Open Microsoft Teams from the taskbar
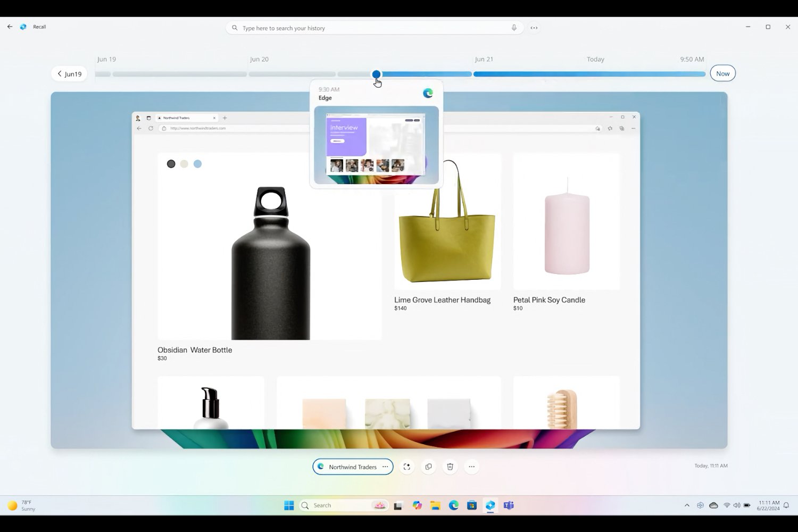 (509, 505)
